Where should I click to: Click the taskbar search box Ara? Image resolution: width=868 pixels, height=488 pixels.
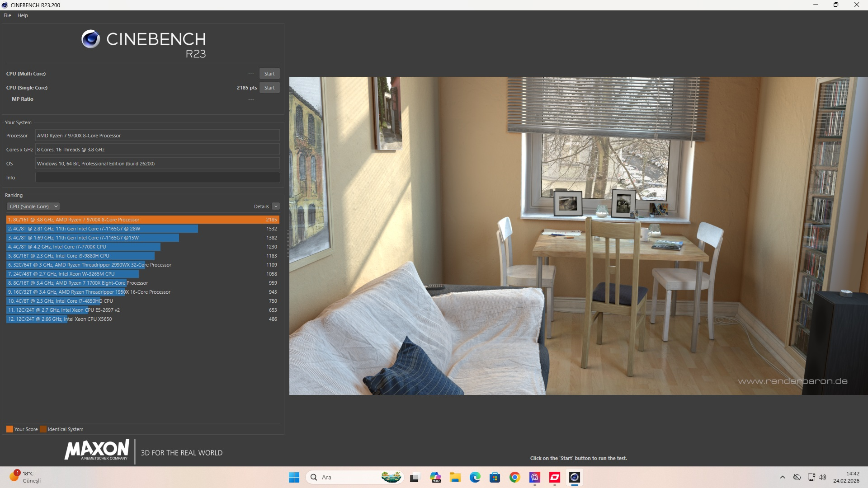click(x=355, y=477)
